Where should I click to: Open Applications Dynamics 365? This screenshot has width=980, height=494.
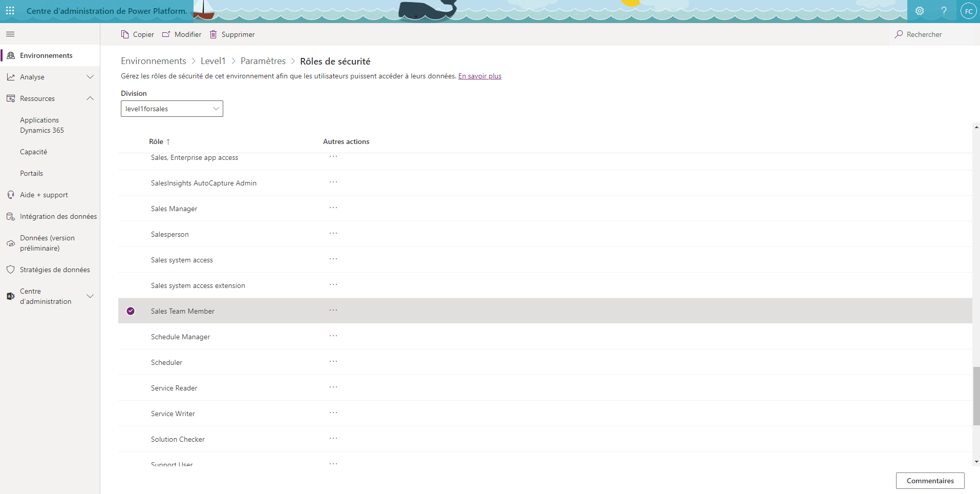pos(42,125)
